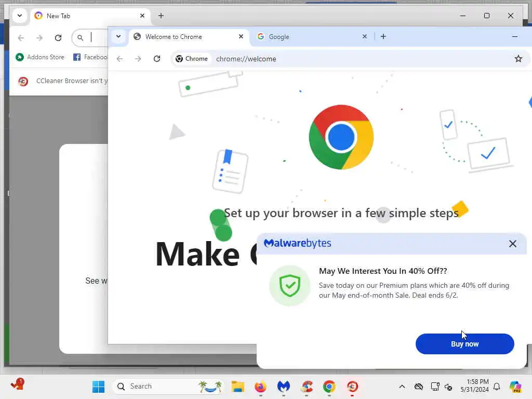Screen dimensions: 532x399
Task: Click the cloud sync off tray icon
Action: tap(419, 387)
